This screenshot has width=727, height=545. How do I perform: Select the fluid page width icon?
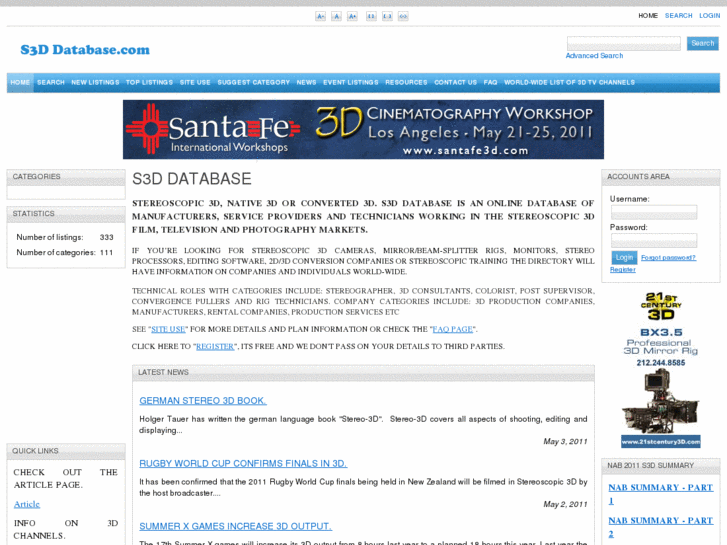403,16
